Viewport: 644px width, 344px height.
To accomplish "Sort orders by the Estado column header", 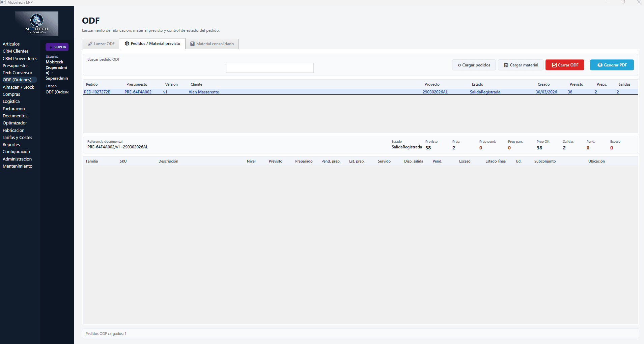I will click(477, 84).
